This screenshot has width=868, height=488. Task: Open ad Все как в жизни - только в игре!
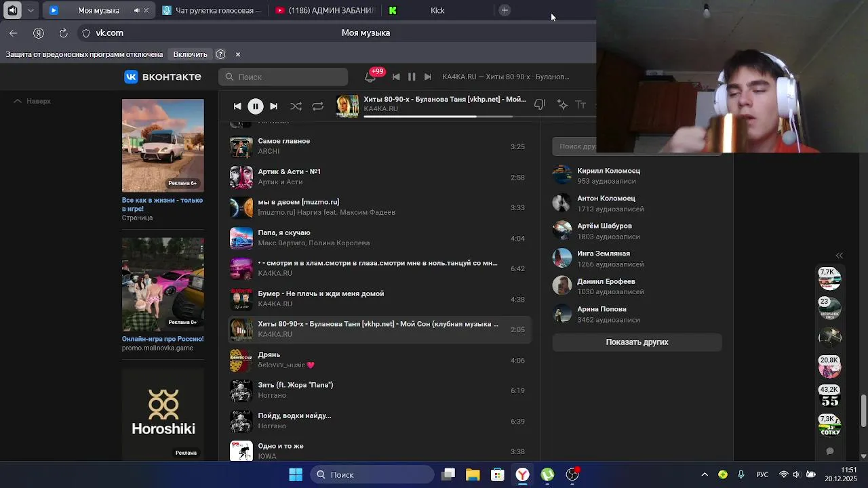pyautogui.click(x=163, y=204)
